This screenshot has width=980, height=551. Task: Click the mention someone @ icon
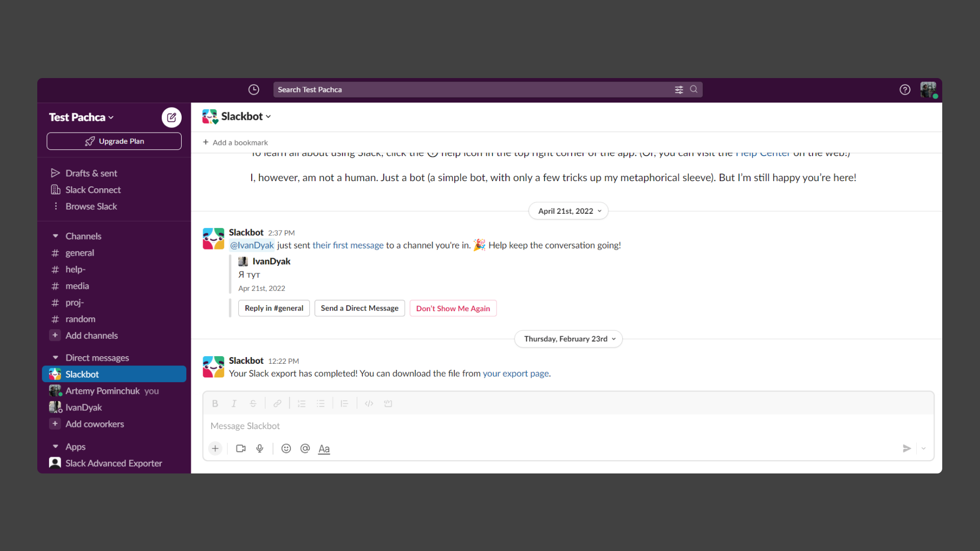[305, 448]
